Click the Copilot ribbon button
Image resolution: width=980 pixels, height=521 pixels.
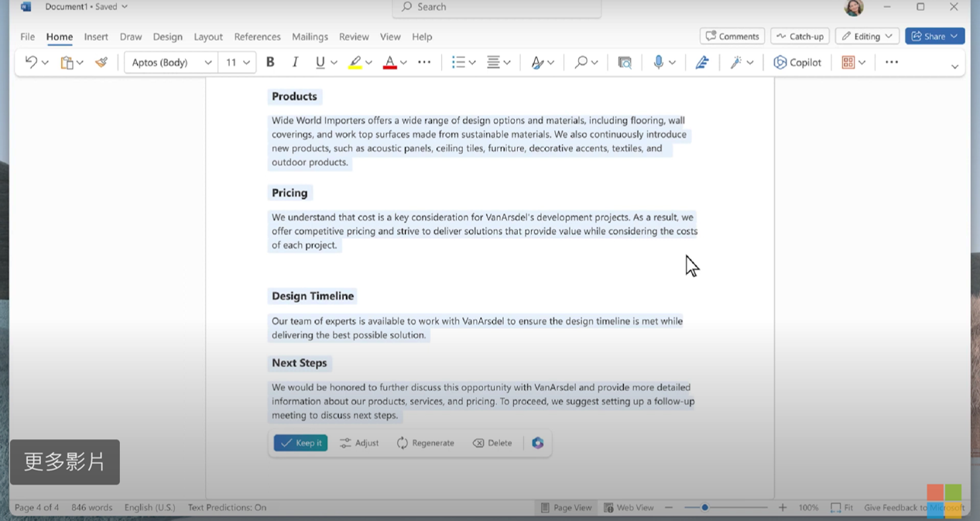(797, 63)
